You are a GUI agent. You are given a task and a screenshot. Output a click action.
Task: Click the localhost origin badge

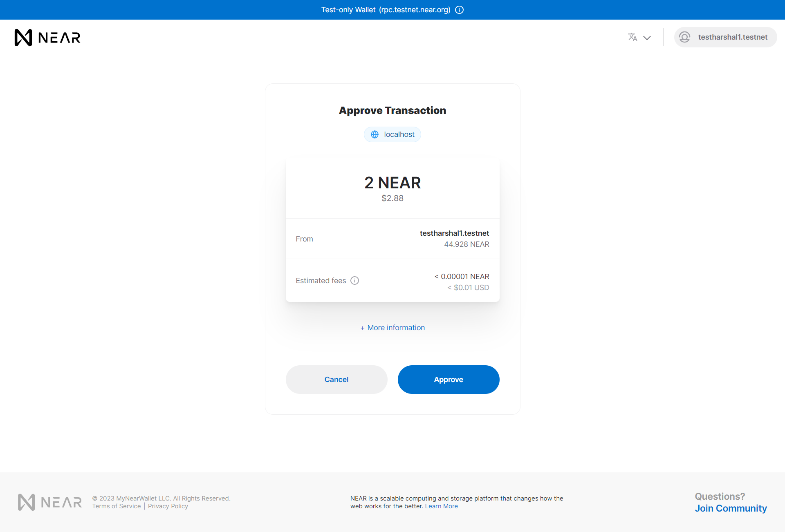[x=399, y=134]
